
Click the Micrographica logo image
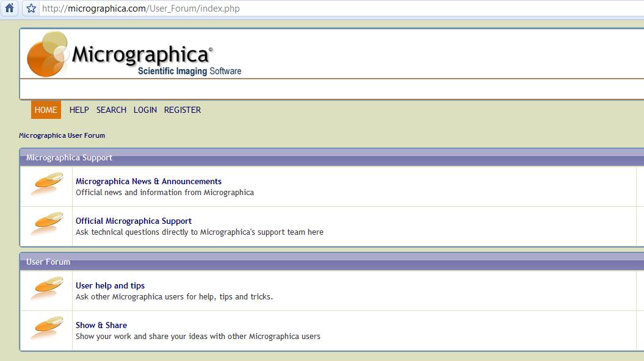(x=134, y=54)
